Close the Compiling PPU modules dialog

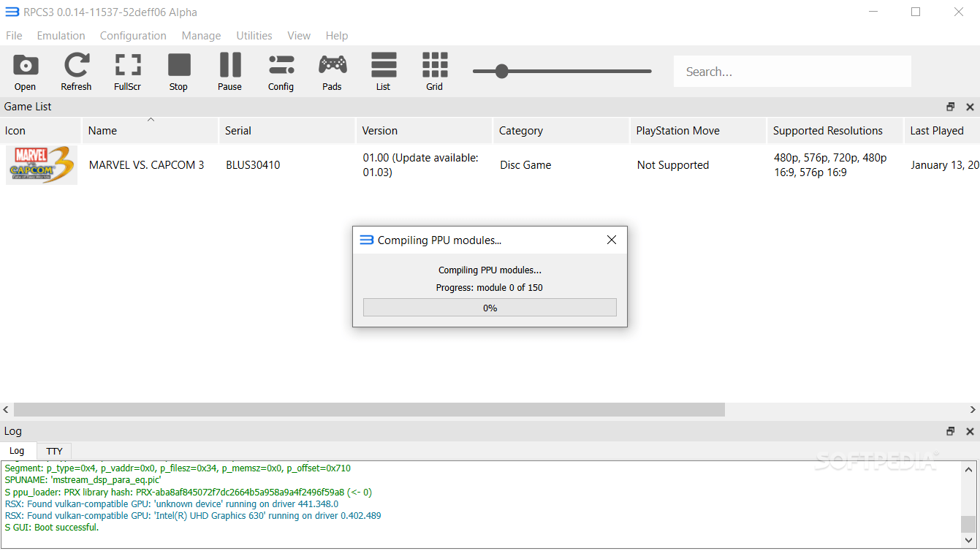pos(612,240)
